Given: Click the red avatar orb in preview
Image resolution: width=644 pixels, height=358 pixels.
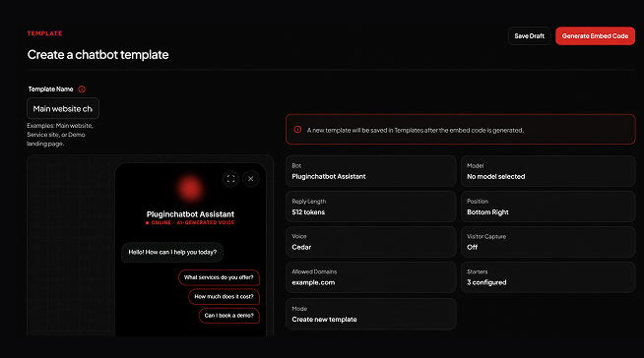Looking at the screenshot, I should (x=190, y=189).
